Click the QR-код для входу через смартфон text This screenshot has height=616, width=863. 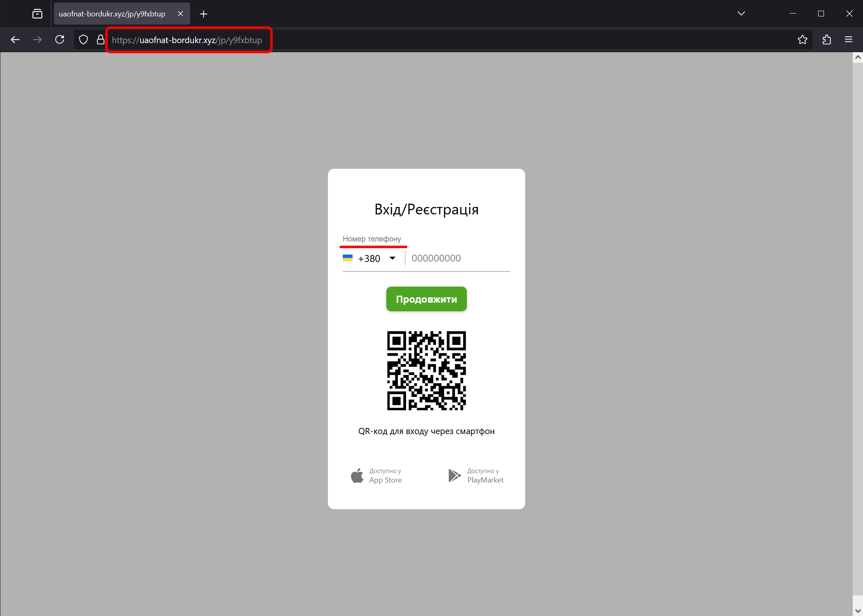click(x=426, y=431)
